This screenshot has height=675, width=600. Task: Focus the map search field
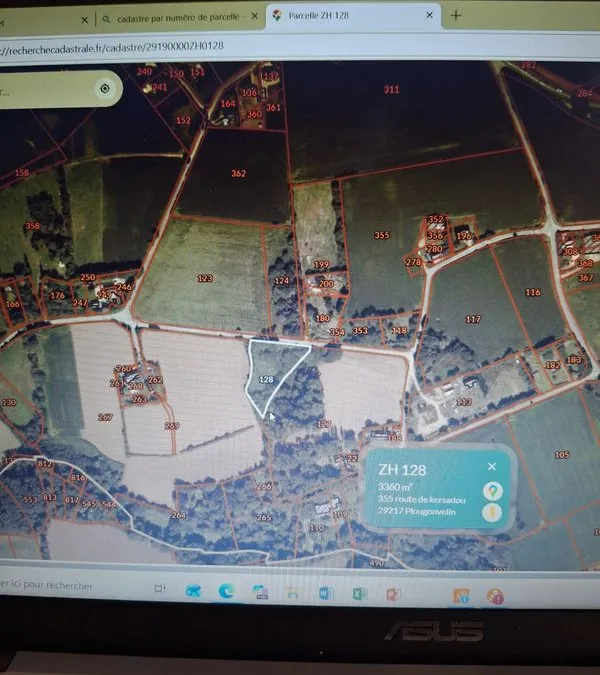(45, 89)
